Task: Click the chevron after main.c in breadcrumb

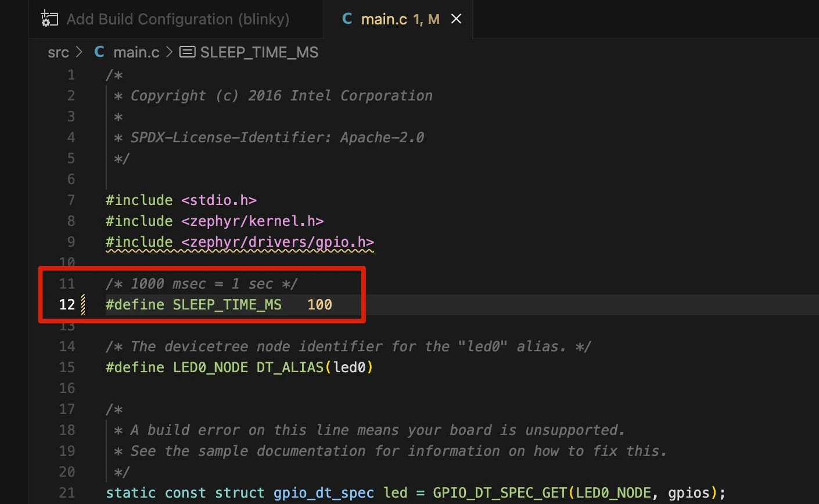Action: click(x=170, y=52)
